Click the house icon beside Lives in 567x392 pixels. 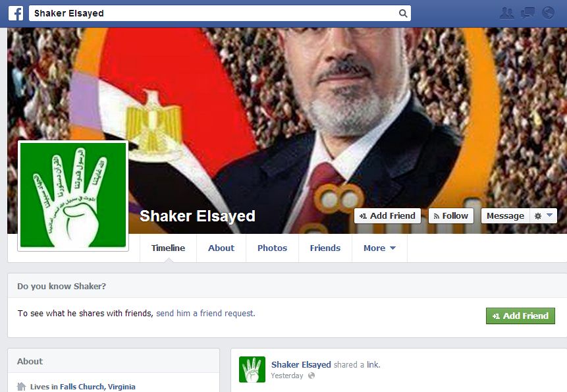pos(22,386)
